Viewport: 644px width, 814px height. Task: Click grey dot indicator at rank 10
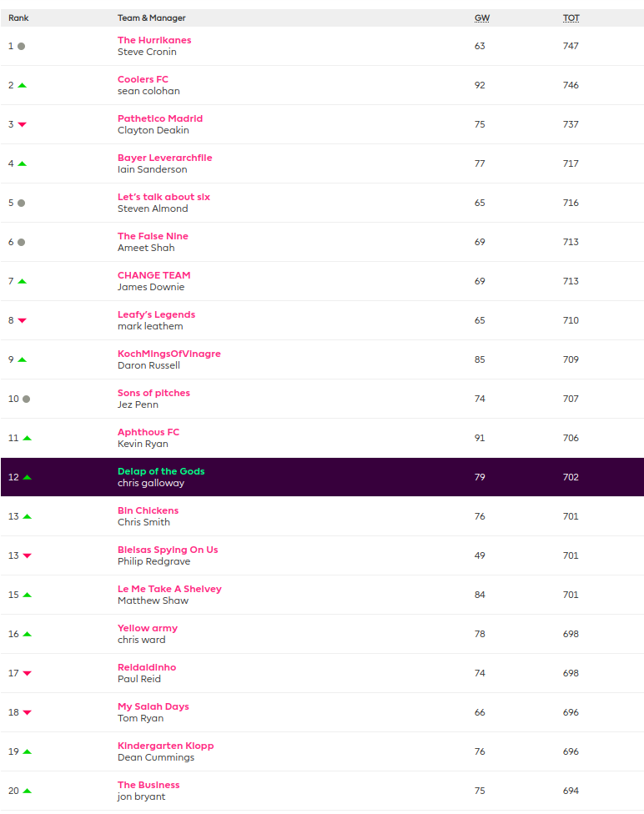click(26, 399)
